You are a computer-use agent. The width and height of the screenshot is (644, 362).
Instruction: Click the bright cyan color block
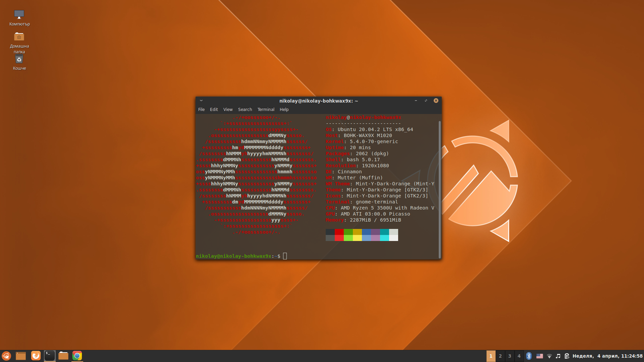tap(384, 238)
